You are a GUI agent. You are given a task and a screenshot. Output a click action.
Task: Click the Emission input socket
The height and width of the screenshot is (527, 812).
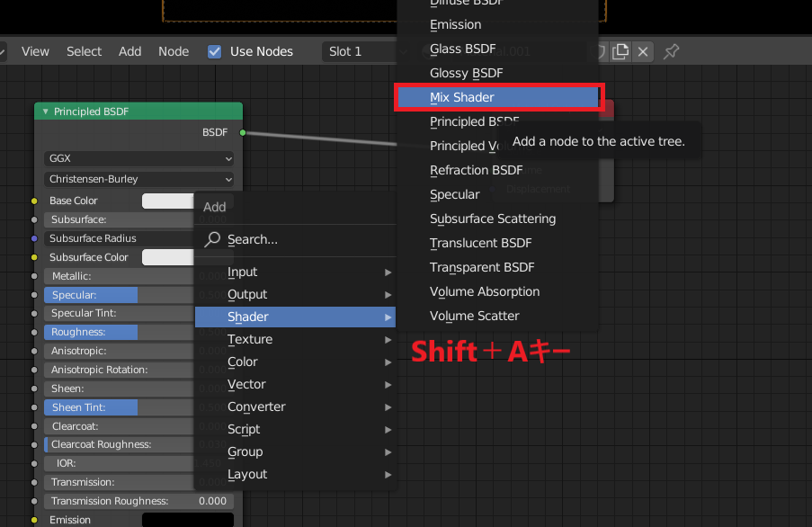[x=34, y=520]
